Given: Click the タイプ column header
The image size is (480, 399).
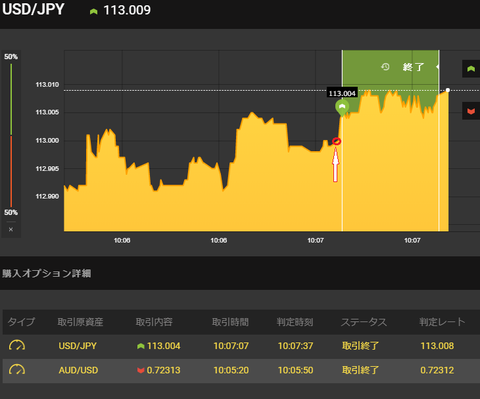Looking at the screenshot, I should [x=21, y=322].
